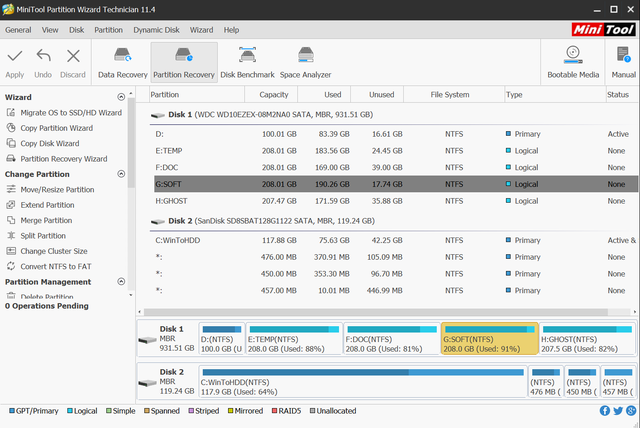The width and height of the screenshot is (640, 428).
Task: Click the Undo arrow icon
Action: pyautogui.click(x=43, y=56)
